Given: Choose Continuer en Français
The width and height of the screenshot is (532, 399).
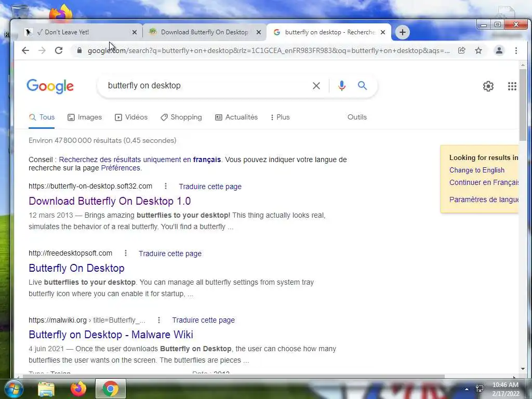Looking at the screenshot, I should click(x=484, y=182).
